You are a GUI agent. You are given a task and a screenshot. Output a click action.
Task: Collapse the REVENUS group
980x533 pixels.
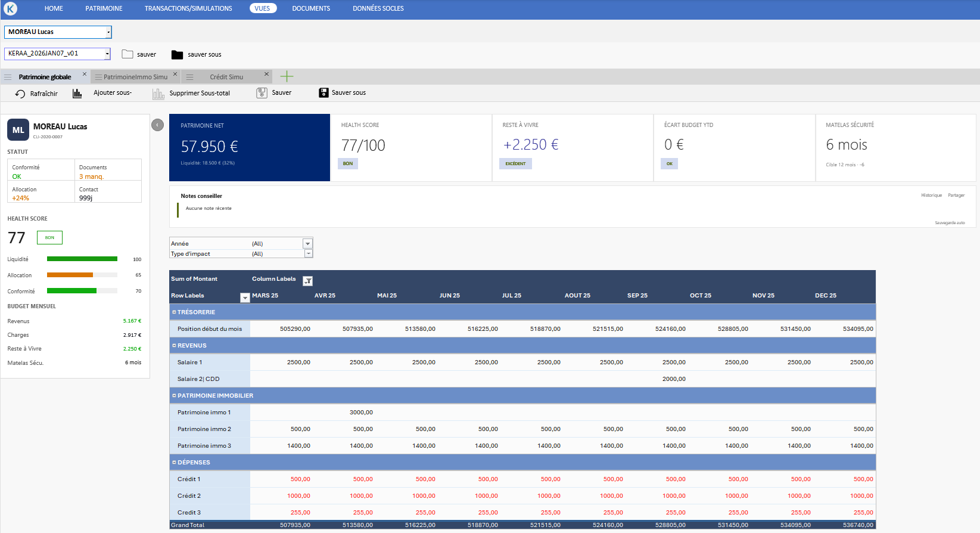click(174, 346)
